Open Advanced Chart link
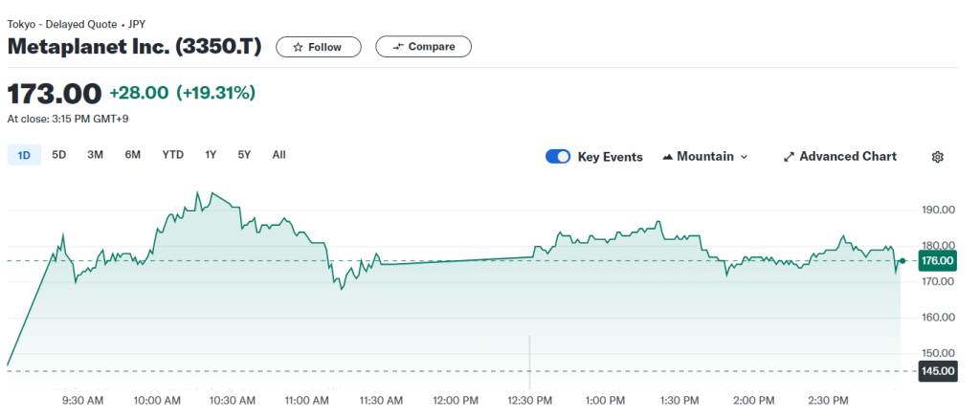The height and width of the screenshot is (420, 980). (847, 157)
